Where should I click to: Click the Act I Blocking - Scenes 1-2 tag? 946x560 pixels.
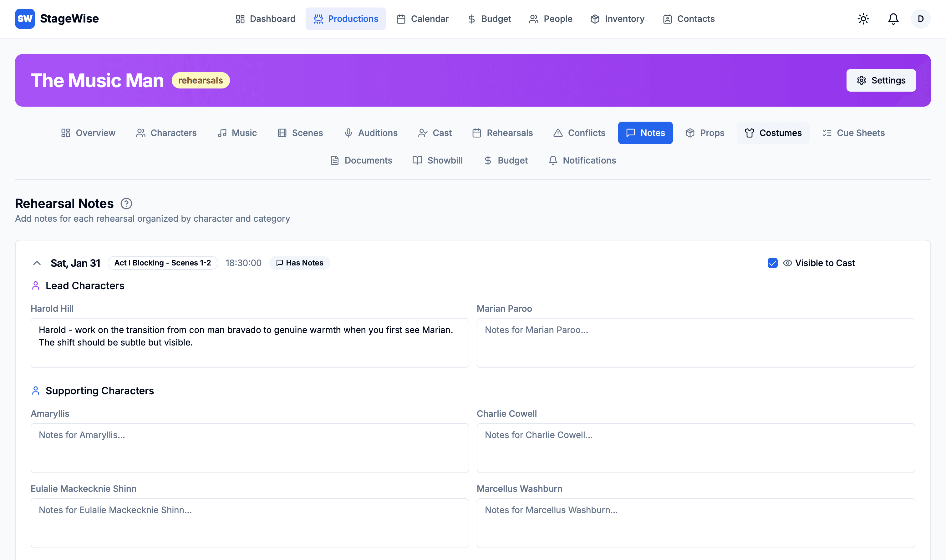[163, 263]
